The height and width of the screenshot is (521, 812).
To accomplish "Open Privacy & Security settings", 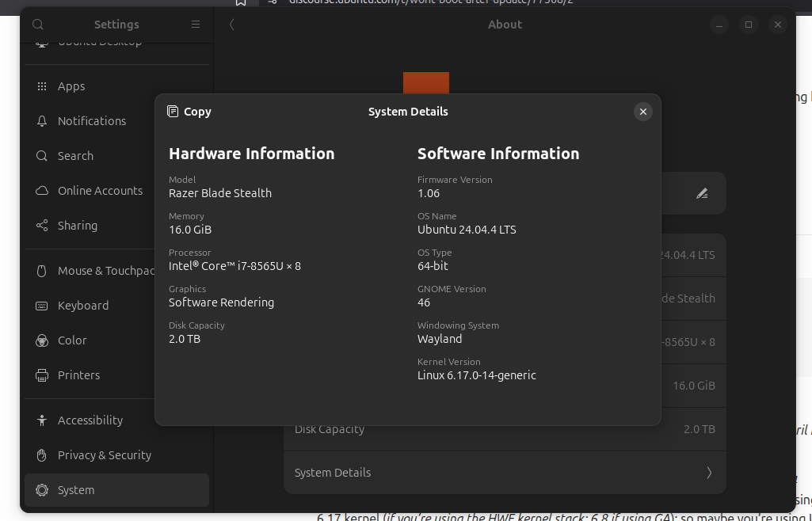I will pos(104,455).
